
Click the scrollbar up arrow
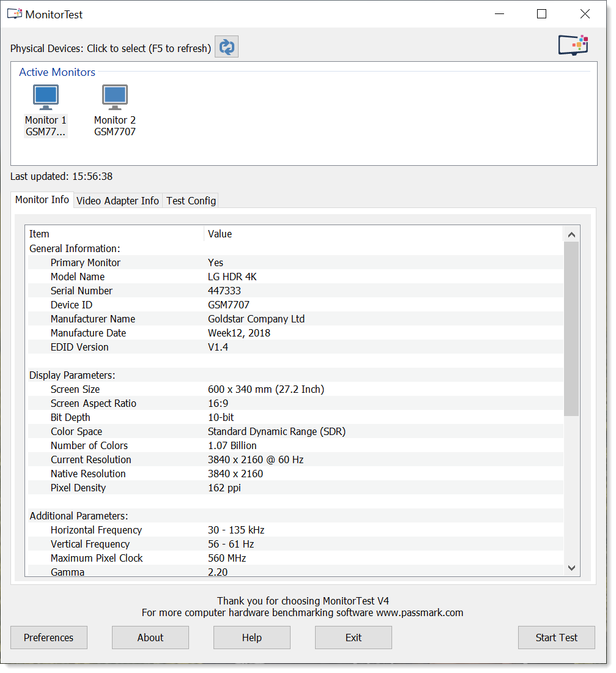click(x=571, y=234)
